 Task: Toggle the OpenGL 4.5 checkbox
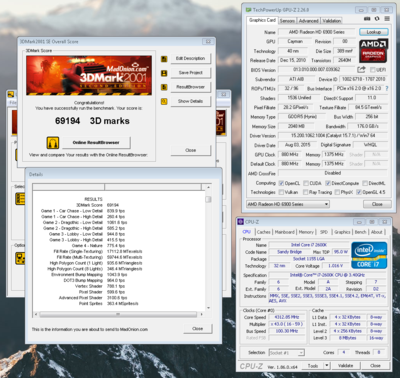click(359, 192)
